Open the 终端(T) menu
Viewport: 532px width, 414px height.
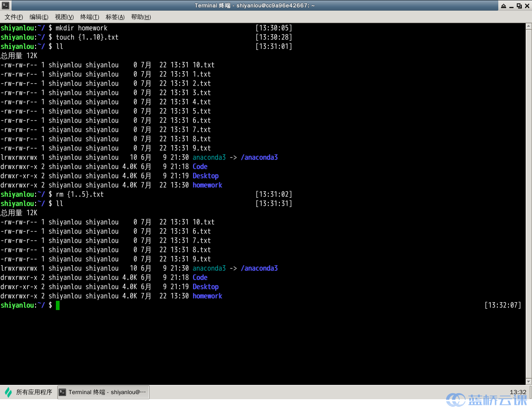click(x=90, y=17)
